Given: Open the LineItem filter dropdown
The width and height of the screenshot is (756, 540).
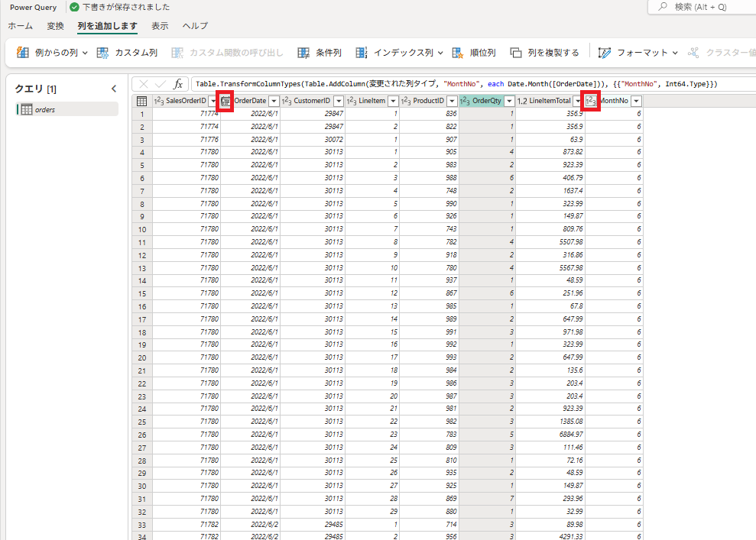Looking at the screenshot, I should coord(393,101).
